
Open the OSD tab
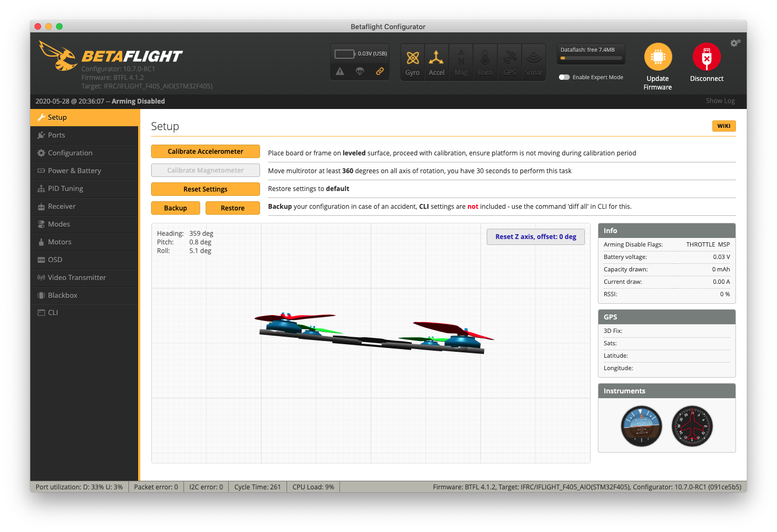click(85, 260)
